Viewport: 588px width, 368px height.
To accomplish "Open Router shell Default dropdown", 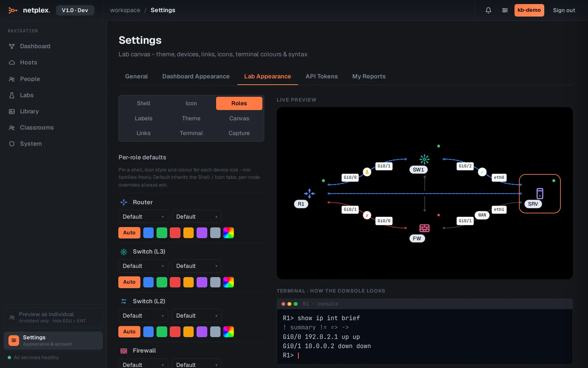I will [x=143, y=217].
